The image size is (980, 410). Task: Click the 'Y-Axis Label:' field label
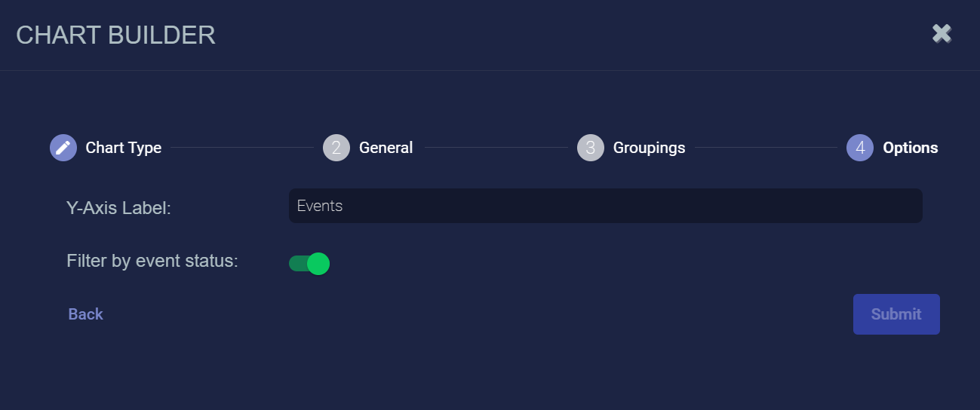coord(119,207)
